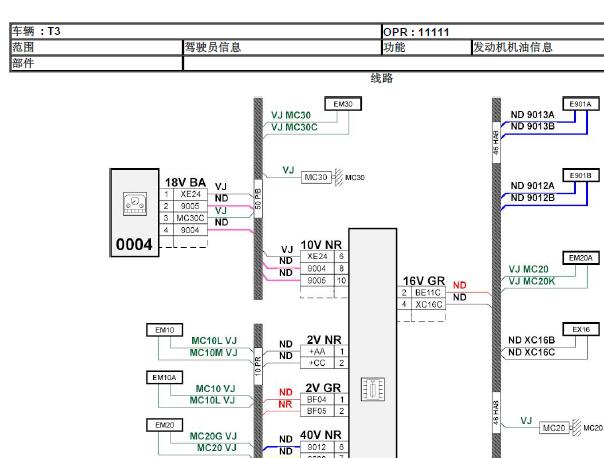Click the red ND label beside BE11C
604x458 pixels.
click(460, 285)
